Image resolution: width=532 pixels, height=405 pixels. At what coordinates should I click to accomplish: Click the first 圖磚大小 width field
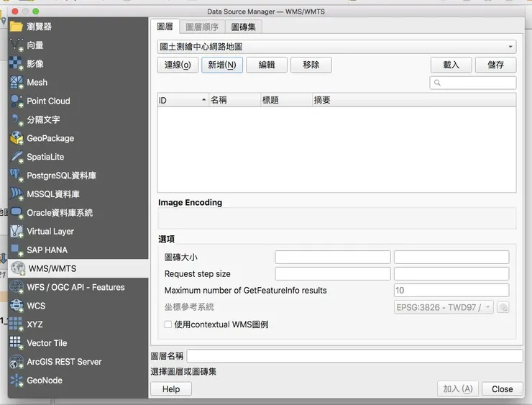[x=333, y=258]
